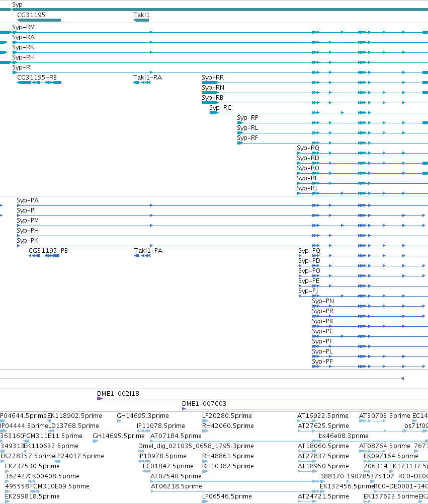Open the DME1-002I18 feature label
Image resolution: width=428 pixels, height=504 pixels.
click(x=118, y=394)
